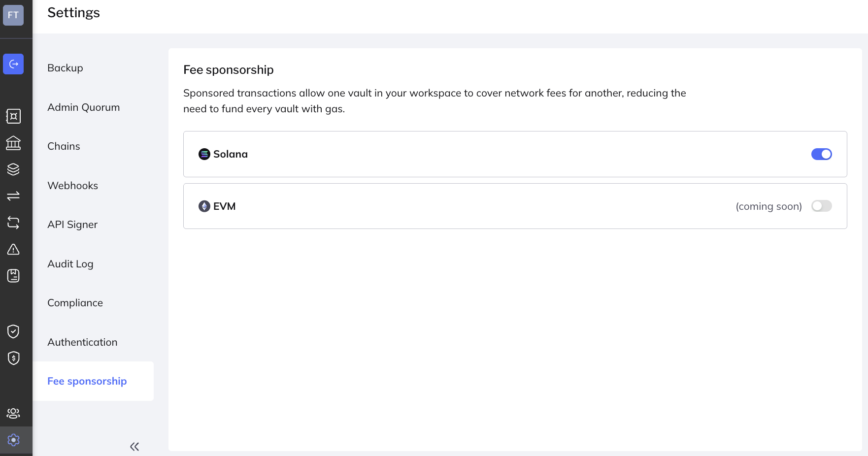868x456 pixels.
Task: Collapse the settings menu with double chevron
Action: (x=134, y=447)
